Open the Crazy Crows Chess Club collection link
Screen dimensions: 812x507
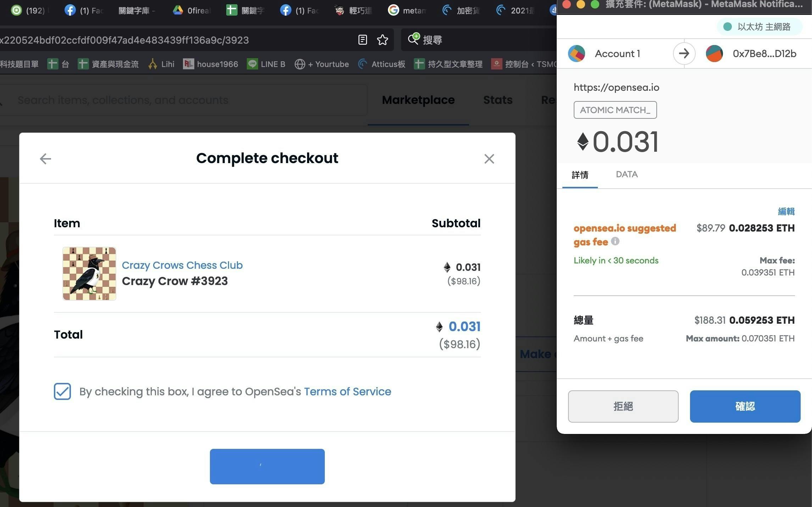[x=182, y=265]
